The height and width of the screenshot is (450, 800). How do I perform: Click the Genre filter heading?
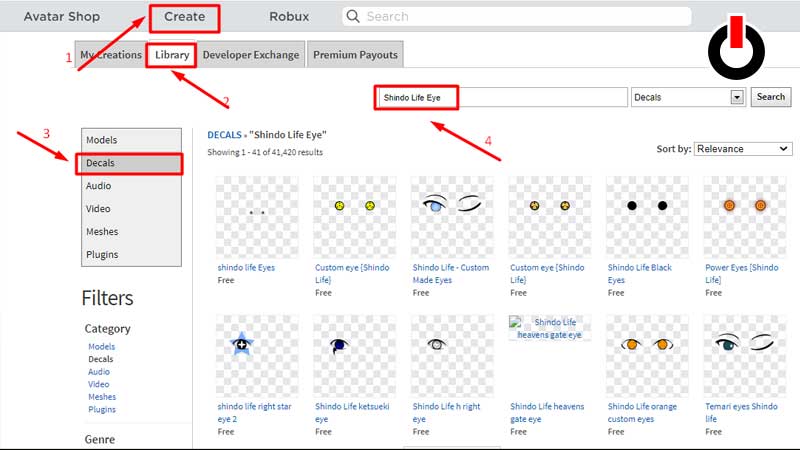99,439
